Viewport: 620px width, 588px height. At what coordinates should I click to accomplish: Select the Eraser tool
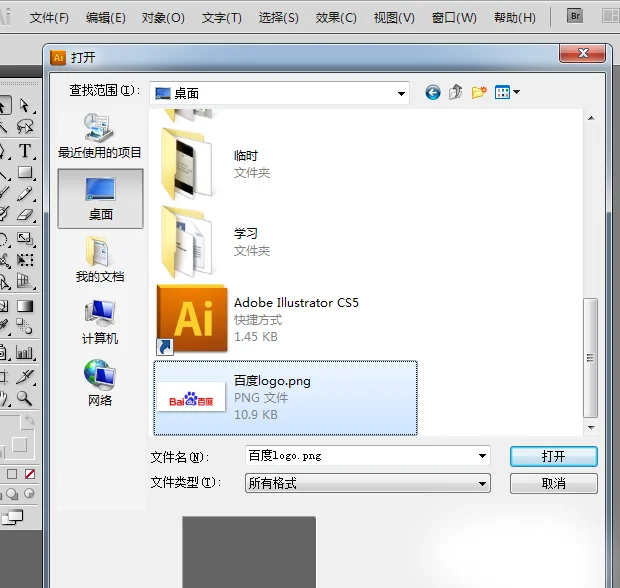[25, 215]
